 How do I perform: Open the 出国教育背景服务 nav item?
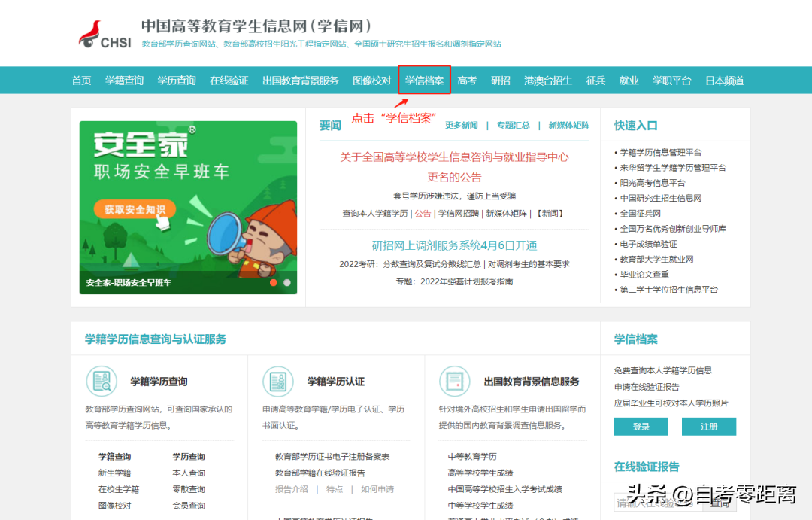pos(300,81)
